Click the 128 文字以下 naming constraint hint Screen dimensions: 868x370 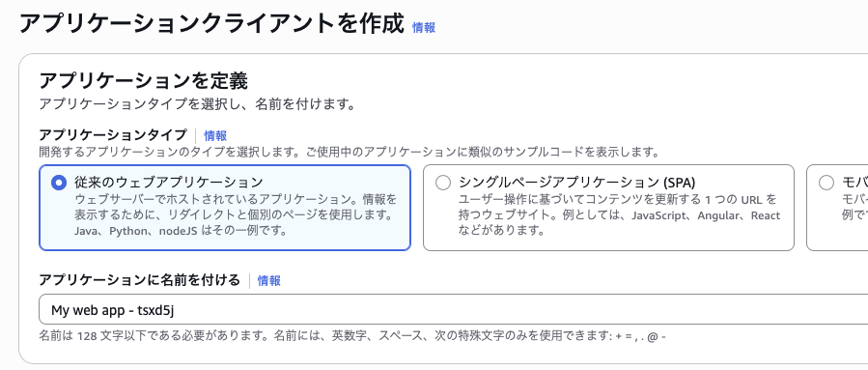tap(352, 336)
